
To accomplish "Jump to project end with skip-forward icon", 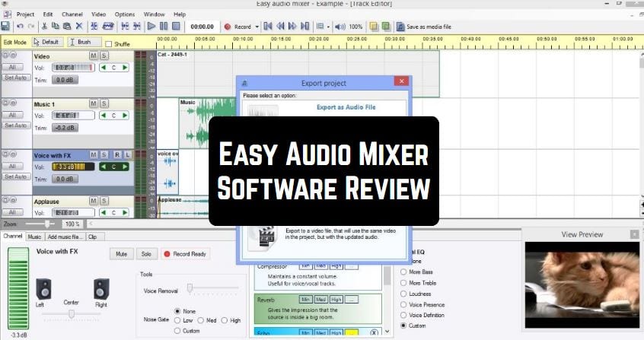I will [x=304, y=27].
